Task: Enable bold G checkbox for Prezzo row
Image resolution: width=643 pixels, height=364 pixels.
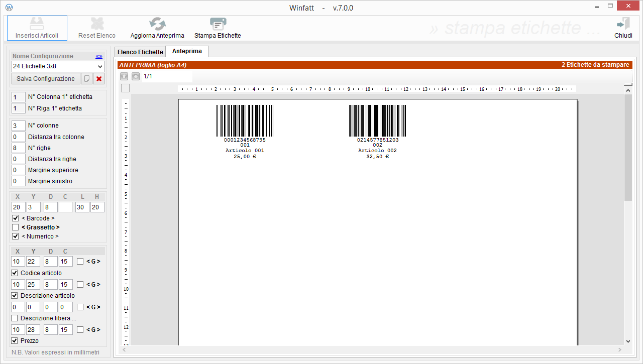Action: coord(80,330)
